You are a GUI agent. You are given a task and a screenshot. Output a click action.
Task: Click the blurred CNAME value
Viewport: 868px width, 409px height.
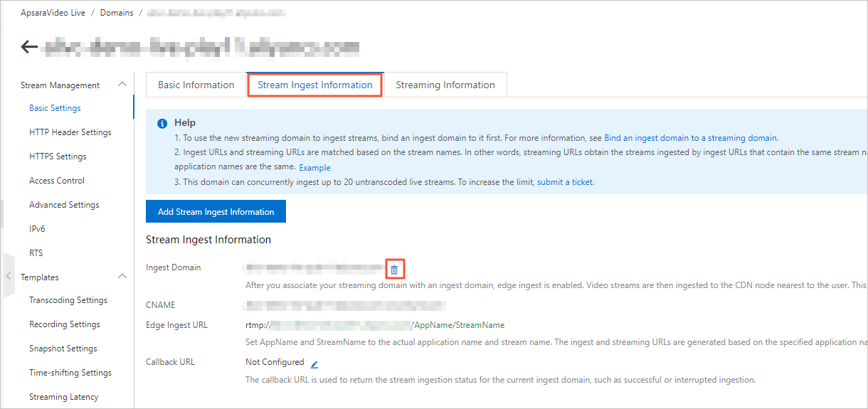pyautogui.click(x=344, y=305)
